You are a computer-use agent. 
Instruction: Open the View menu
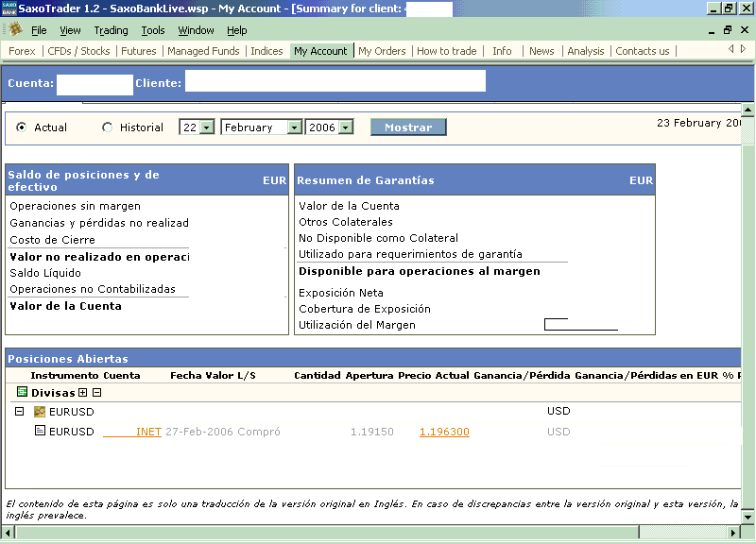coord(70,30)
